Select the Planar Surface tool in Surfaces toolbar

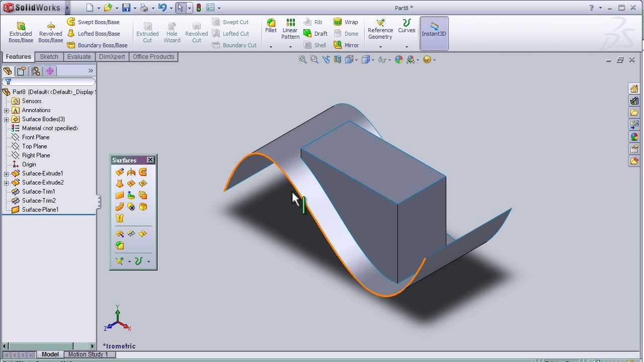(120, 195)
